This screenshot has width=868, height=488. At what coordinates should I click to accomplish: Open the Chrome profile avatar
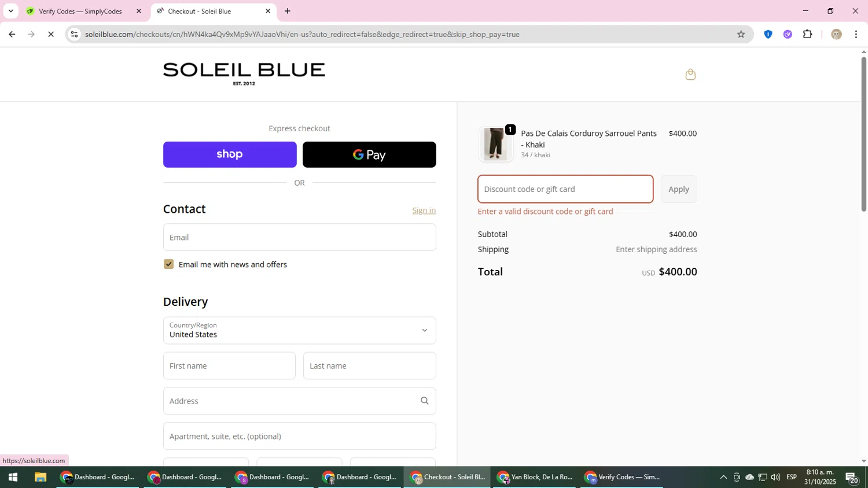(836, 34)
